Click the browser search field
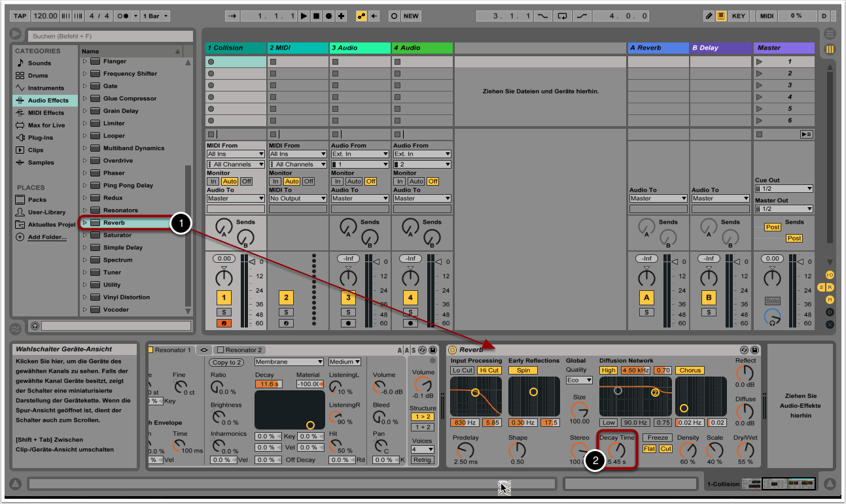This screenshot has width=846, height=504. tap(110, 37)
